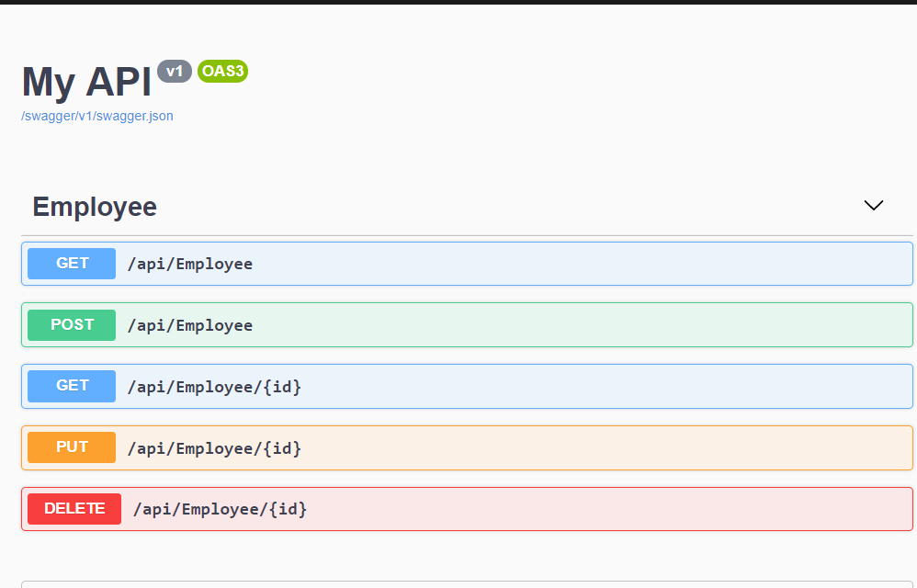
Task: Click the /api/Employee/{id} path in PUT row
Action: click(214, 448)
